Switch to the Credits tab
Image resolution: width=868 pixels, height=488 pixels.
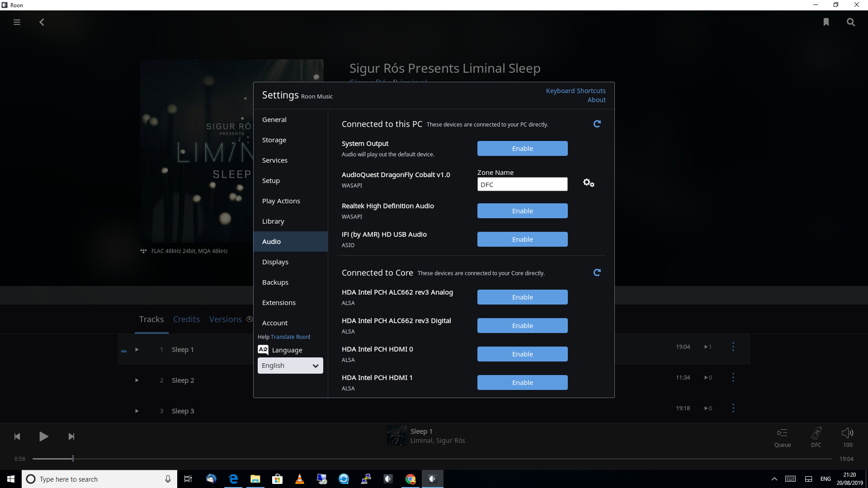point(186,319)
